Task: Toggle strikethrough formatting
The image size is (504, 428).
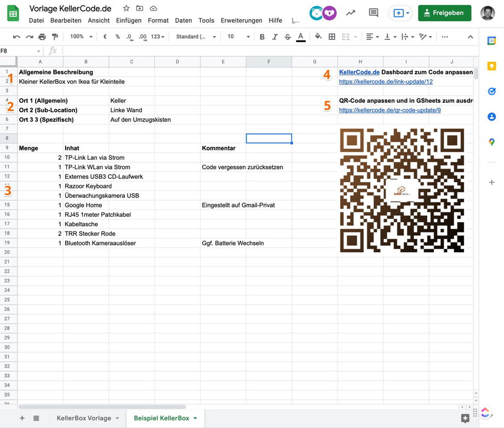Action: pyautogui.click(x=288, y=37)
